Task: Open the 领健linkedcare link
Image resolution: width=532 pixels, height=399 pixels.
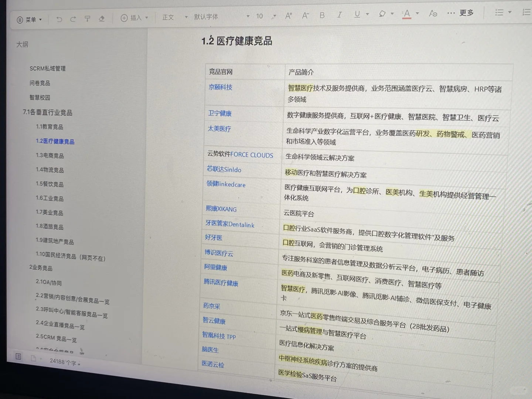Action: [x=226, y=184]
